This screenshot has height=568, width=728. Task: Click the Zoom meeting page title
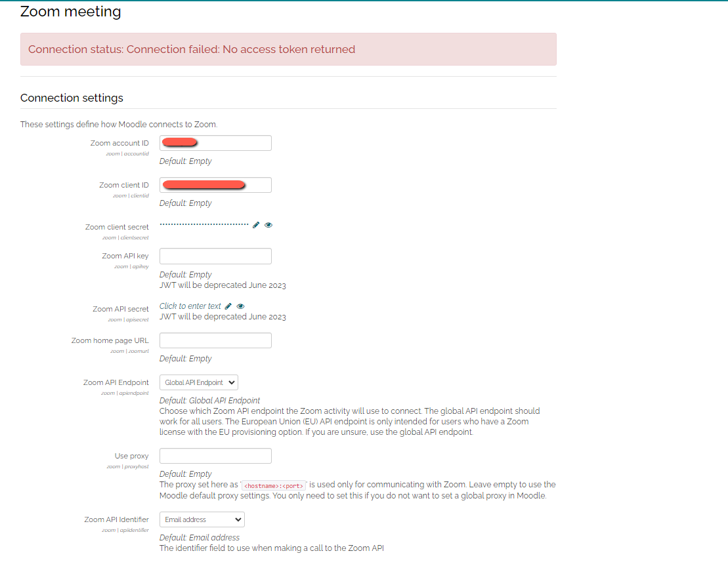(x=70, y=11)
